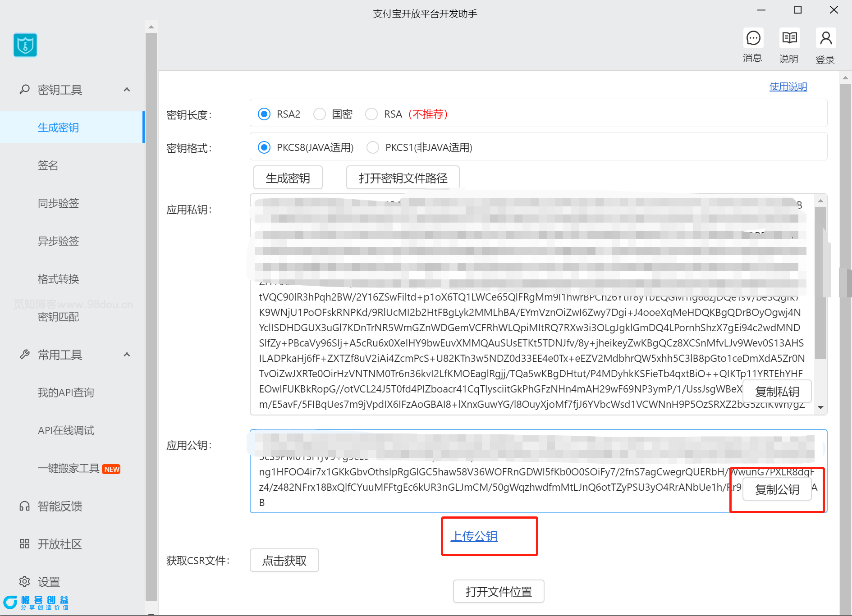The width and height of the screenshot is (852, 616).
Task: Click the blue shield app logo
Action: [25, 45]
